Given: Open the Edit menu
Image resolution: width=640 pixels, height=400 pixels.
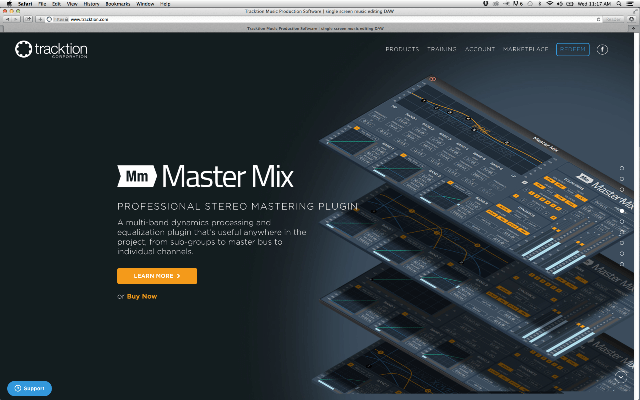Looking at the screenshot, I should [56, 4].
